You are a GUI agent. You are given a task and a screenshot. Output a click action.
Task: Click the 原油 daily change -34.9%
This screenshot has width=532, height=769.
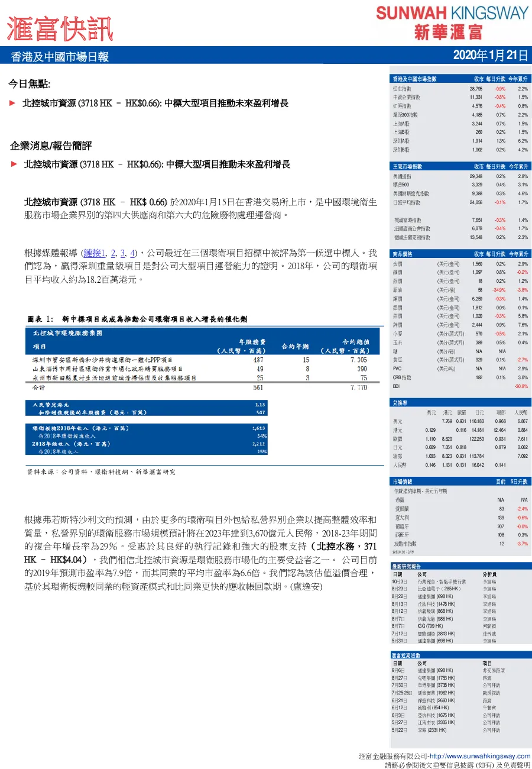pyautogui.click(x=499, y=290)
